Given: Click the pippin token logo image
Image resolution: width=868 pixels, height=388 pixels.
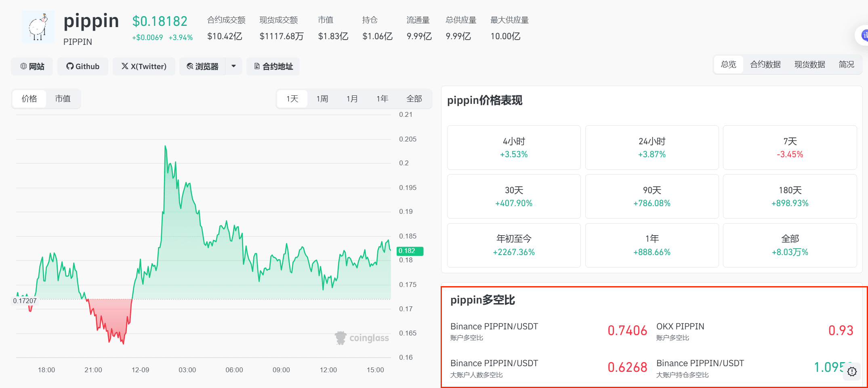Looking at the screenshot, I should pos(38,27).
